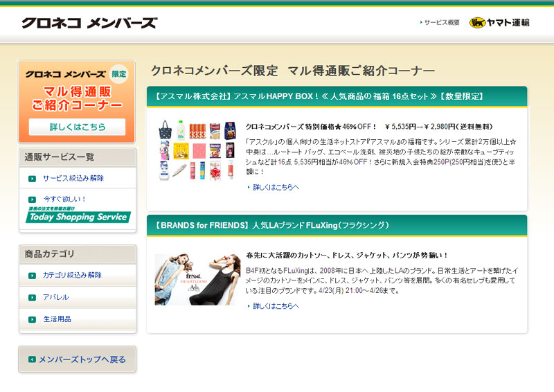Click green arrow icon beside カテゴリ絞込み解除
554x392 pixels.
pos(32,276)
